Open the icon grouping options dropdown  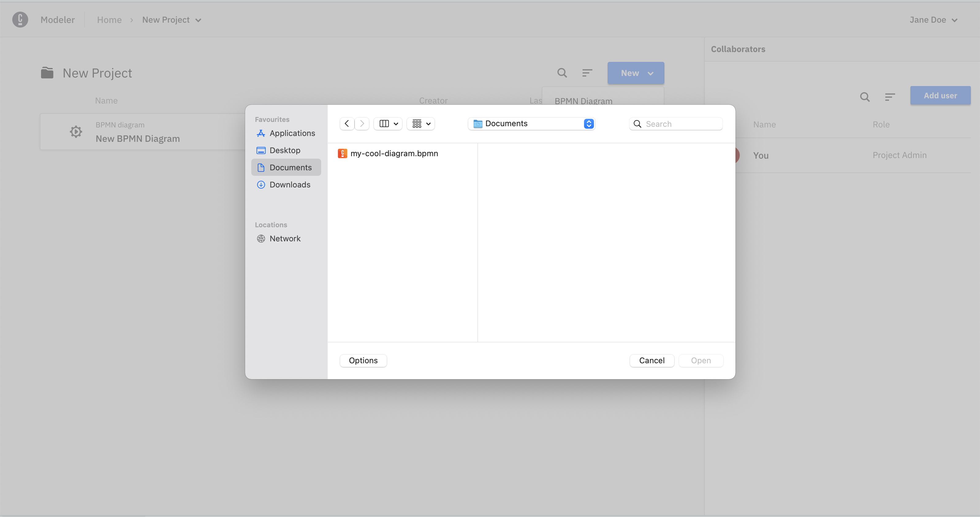(421, 123)
